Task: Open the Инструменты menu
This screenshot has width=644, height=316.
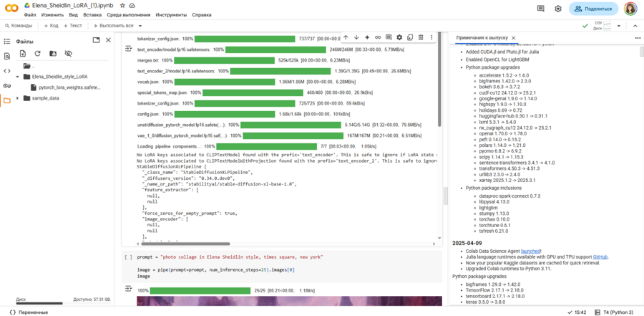Action: 171,15
